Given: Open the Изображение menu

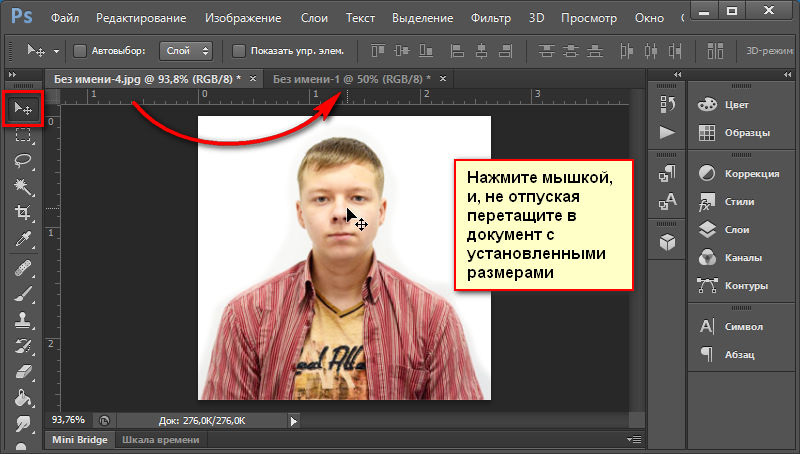Looking at the screenshot, I should (x=243, y=18).
